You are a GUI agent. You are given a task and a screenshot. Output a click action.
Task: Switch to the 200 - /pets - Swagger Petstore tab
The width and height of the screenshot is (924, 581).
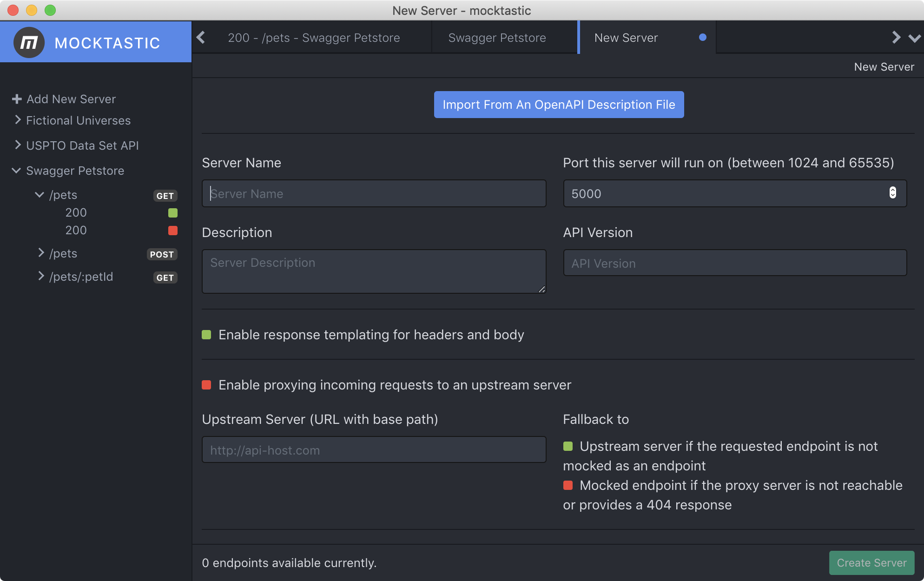[x=314, y=38]
